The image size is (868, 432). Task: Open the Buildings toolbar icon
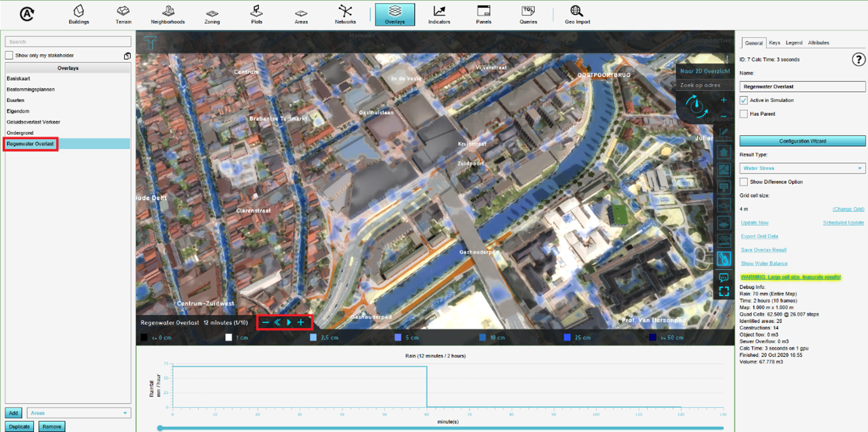click(78, 14)
